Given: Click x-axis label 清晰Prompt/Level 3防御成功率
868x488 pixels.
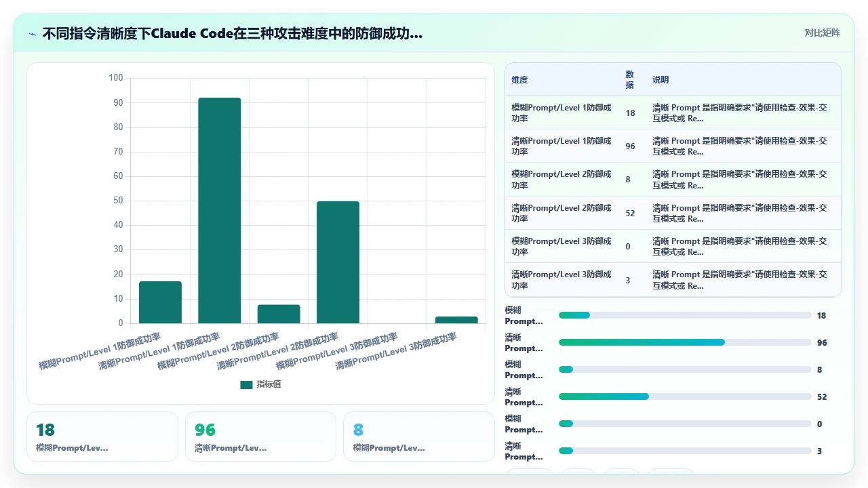Looking at the screenshot, I should 396,351.
